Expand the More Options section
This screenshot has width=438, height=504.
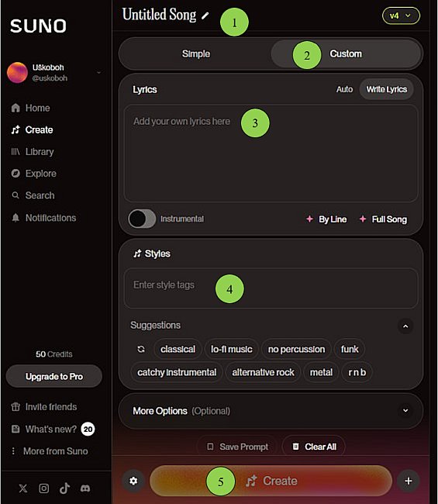[271, 411]
